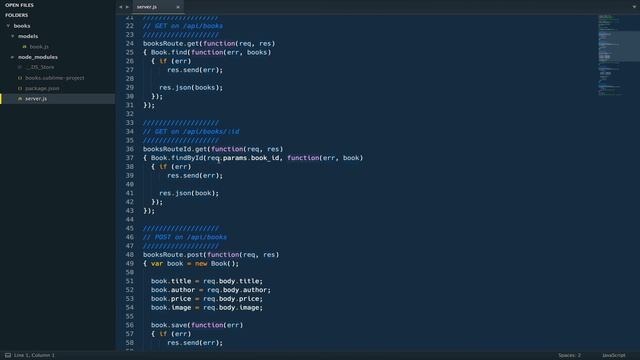
Task: Click the books.sublime-project file icon
Action: coord(20,78)
